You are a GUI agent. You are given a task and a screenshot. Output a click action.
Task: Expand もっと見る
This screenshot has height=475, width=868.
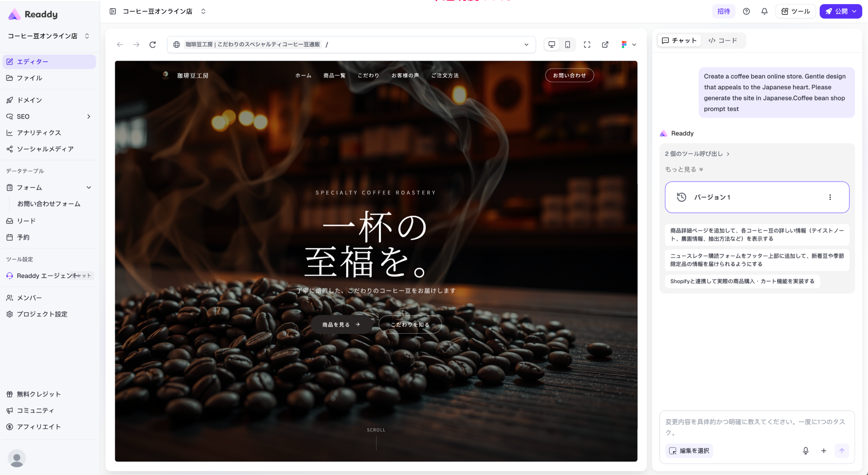(x=684, y=169)
